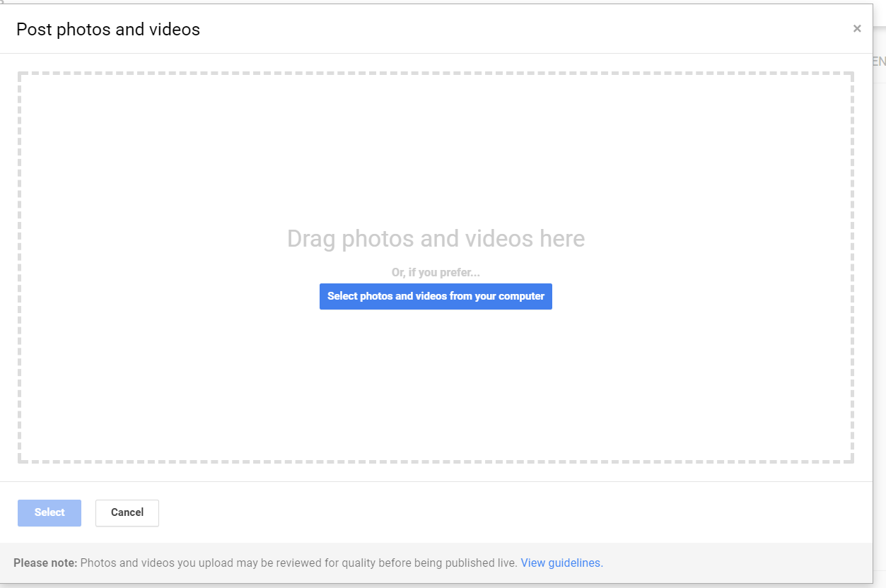The image size is (886, 588).
Task: Click the footer sentence about quality review
Action: click(298, 563)
